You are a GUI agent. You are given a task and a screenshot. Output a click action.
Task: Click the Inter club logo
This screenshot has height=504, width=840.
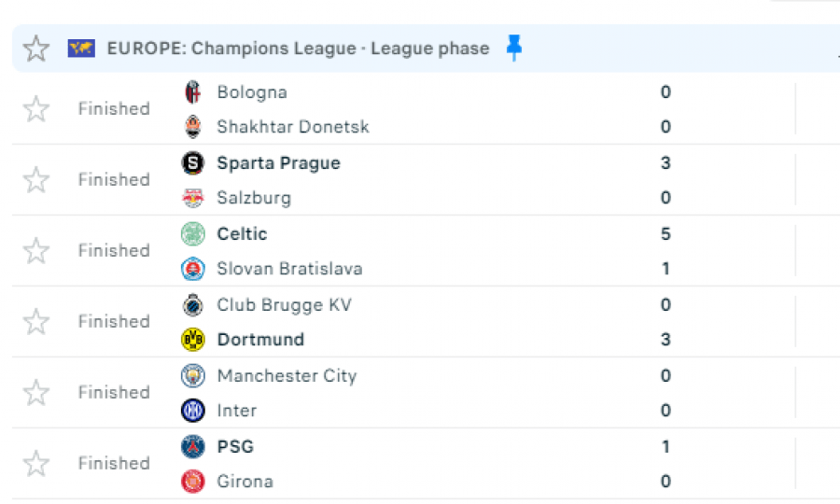pyautogui.click(x=192, y=411)
